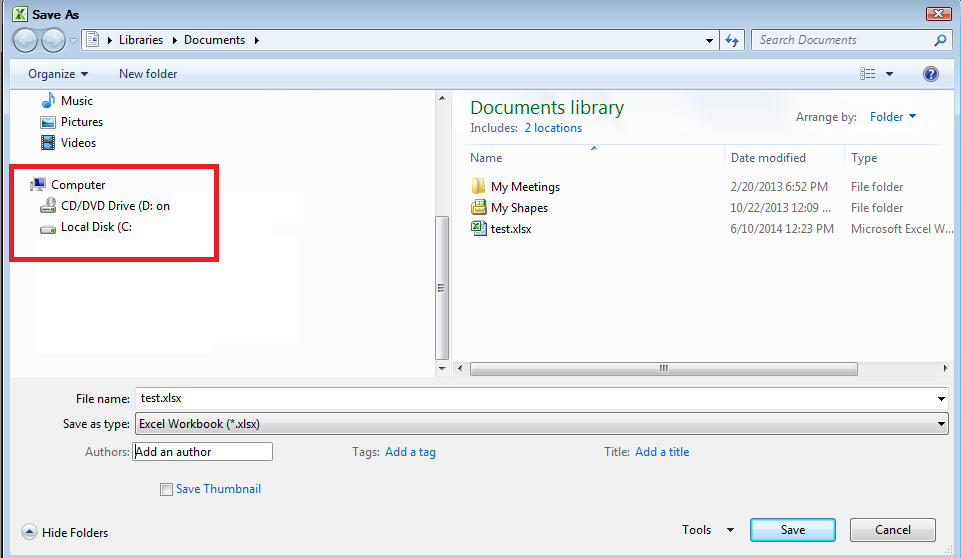Open the File name dropdown arrow
This screenshot has height=558, width=961.
coord(941,399)
